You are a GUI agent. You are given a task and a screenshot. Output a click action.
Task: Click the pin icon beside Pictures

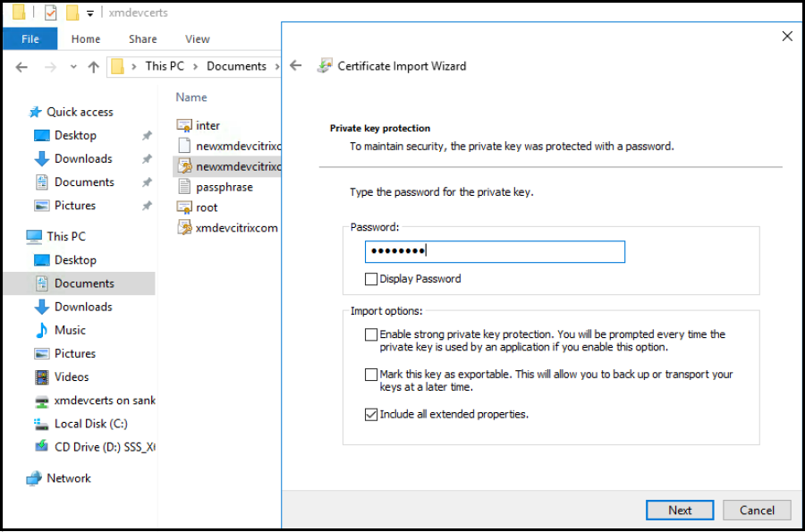(147, 206)
